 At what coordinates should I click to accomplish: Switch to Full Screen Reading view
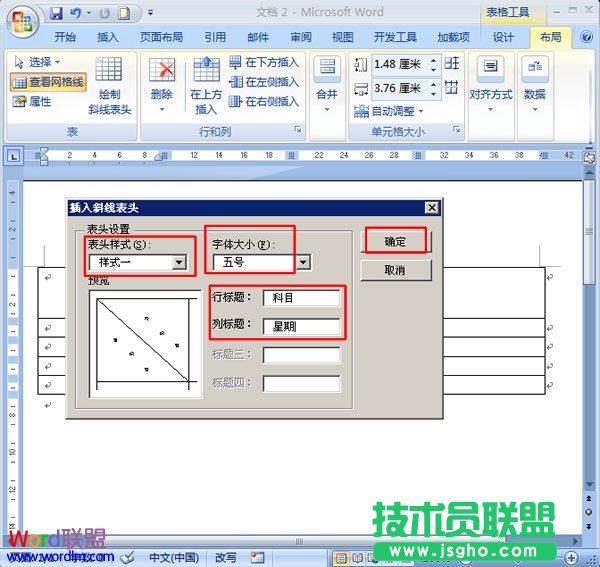tap(357, 558)
